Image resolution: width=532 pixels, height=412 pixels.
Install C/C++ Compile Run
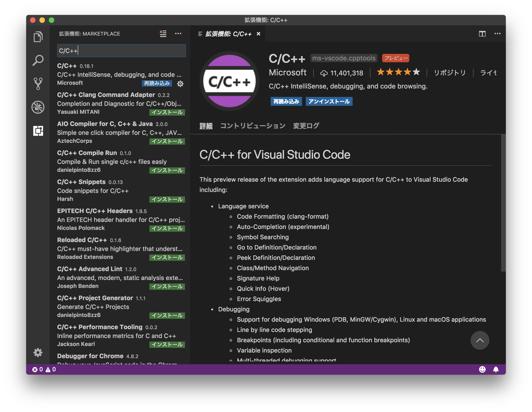167,170
